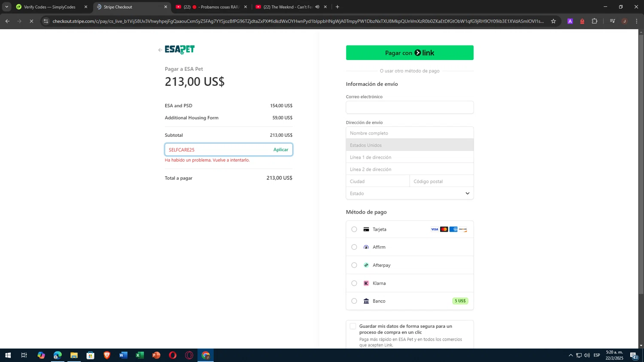Click the Additional Housing Form line item

tap(228, 118)
